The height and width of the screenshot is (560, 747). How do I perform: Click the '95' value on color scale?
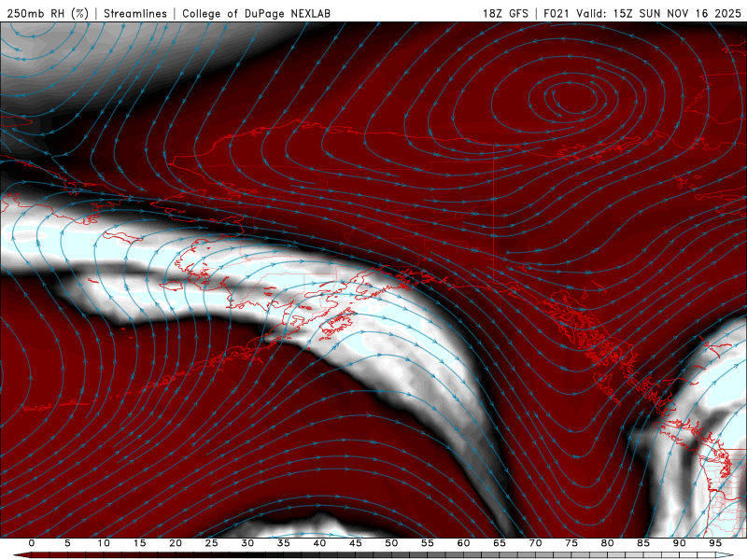(x=715, y=543)
